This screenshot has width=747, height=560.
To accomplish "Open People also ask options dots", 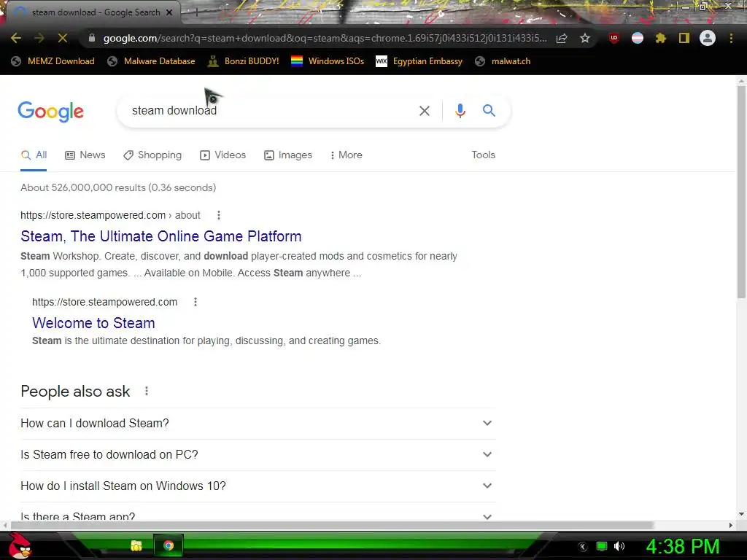I will point(146,391).
